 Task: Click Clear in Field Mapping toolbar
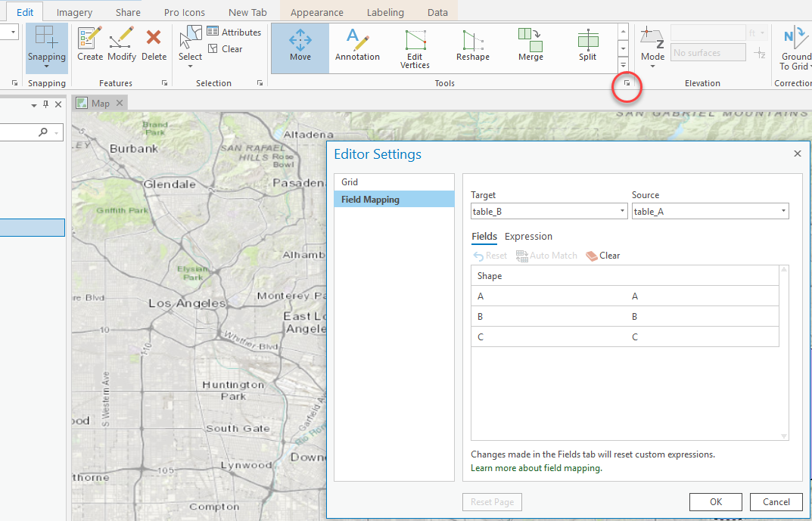click(603, 256)
